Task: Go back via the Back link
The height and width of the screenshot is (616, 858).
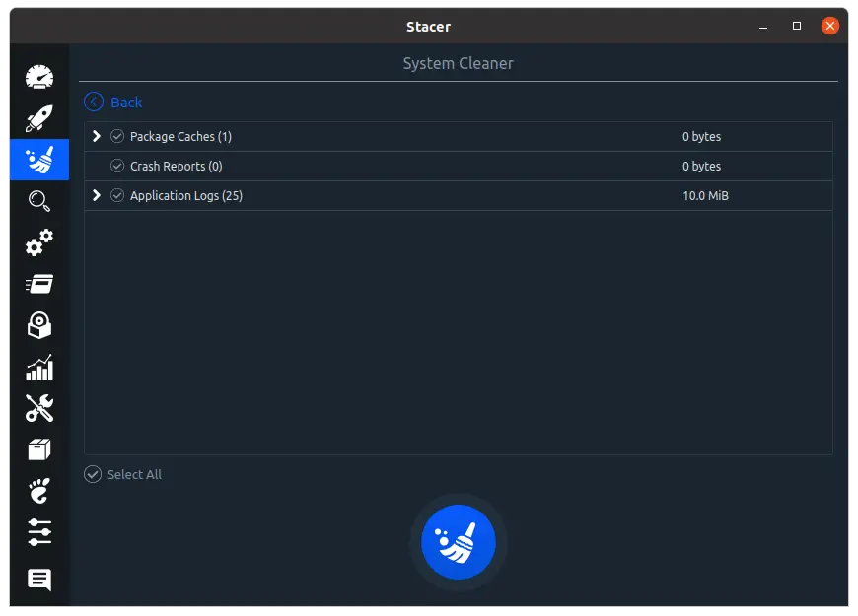Action: [x=126, y=103]
